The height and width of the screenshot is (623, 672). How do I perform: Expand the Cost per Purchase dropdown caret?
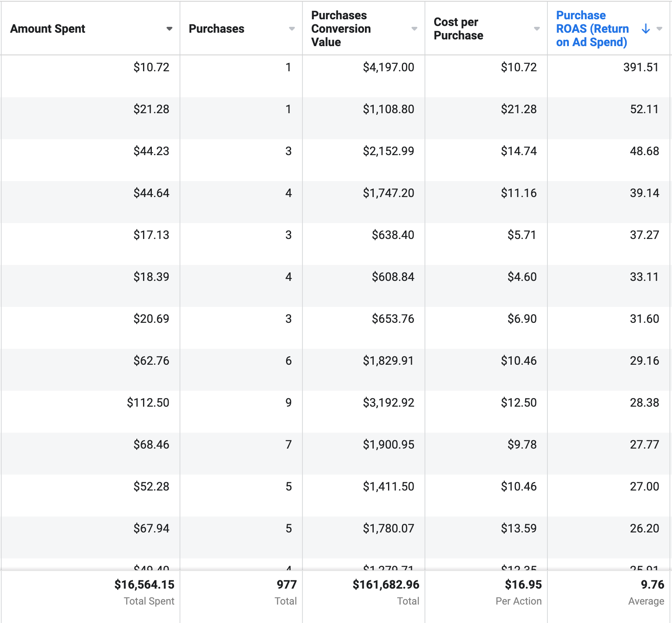[x=537, y=29]
